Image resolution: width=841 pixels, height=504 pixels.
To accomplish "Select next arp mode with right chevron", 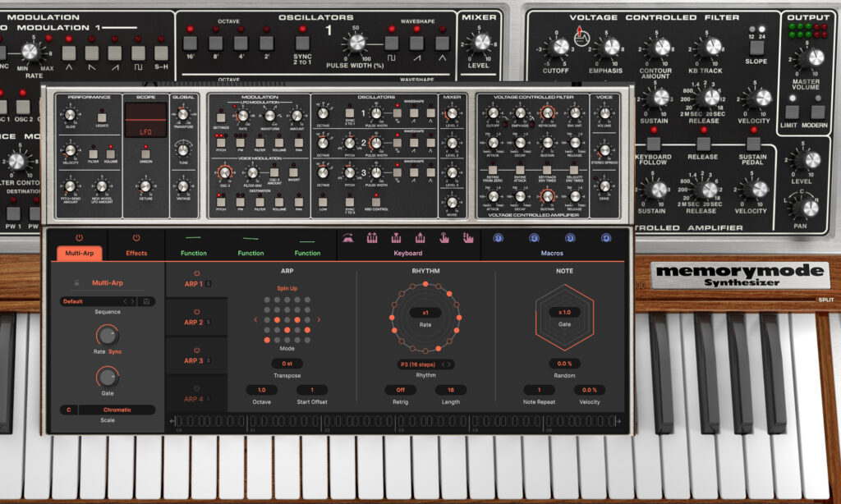I will [x=319, y=319].
